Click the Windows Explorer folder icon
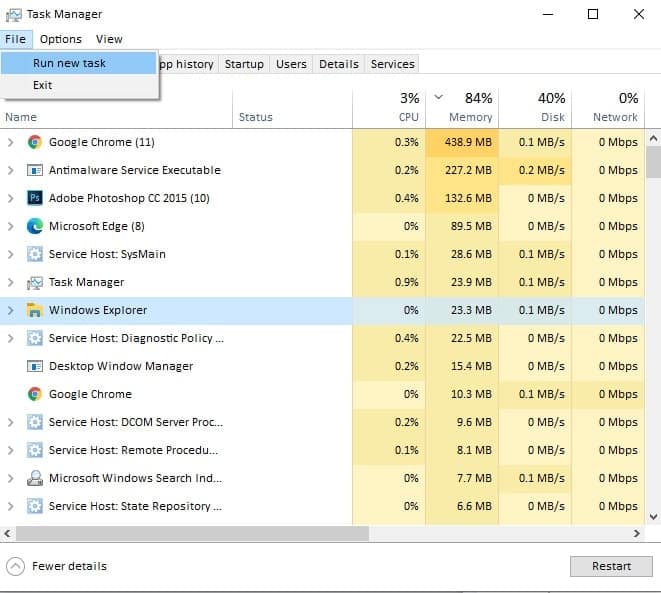The width and height of the screenshot is (661, 593). [x=35, y=310]
